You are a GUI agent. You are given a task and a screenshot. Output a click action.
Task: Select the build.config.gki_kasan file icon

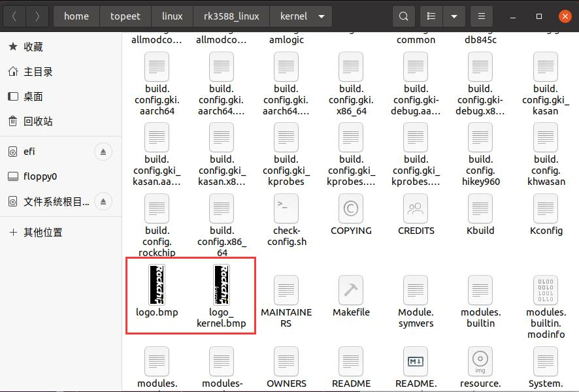[546, 67]
